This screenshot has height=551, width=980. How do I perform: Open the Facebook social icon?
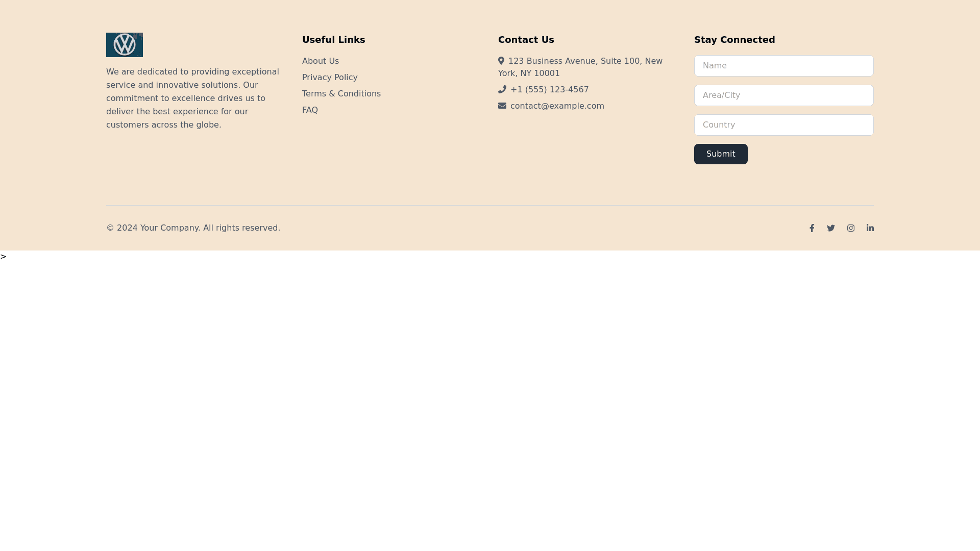click(812, 228)
